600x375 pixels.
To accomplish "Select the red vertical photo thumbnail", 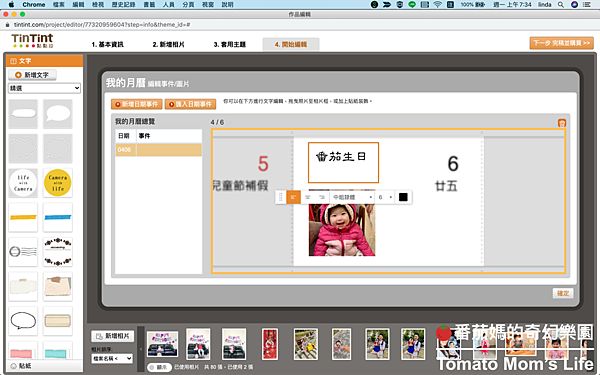I will pos(270,344).
